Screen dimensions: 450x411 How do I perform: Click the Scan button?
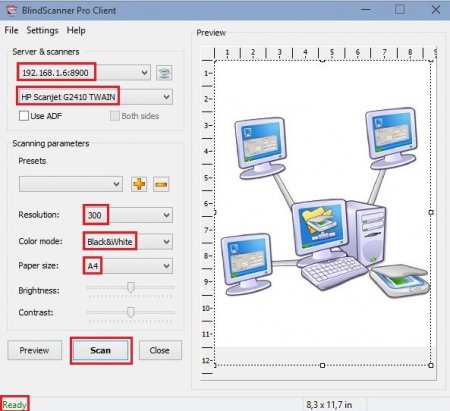coord(101,350)
